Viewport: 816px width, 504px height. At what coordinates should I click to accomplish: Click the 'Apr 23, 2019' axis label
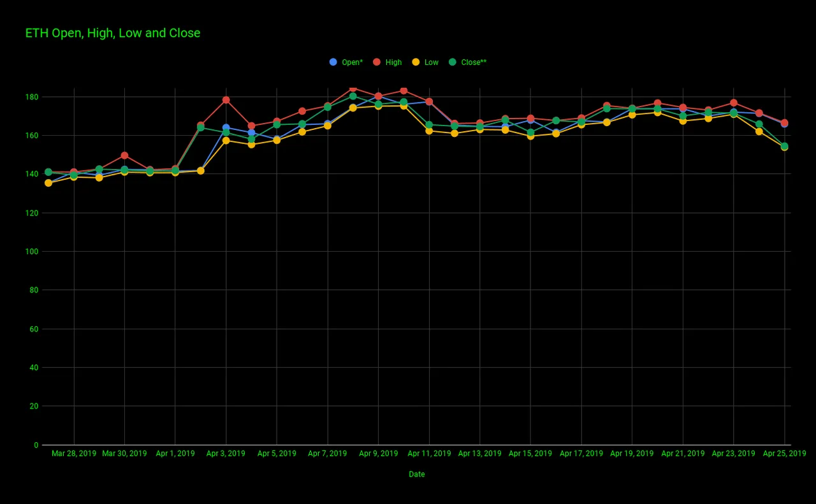click(733, 454)
